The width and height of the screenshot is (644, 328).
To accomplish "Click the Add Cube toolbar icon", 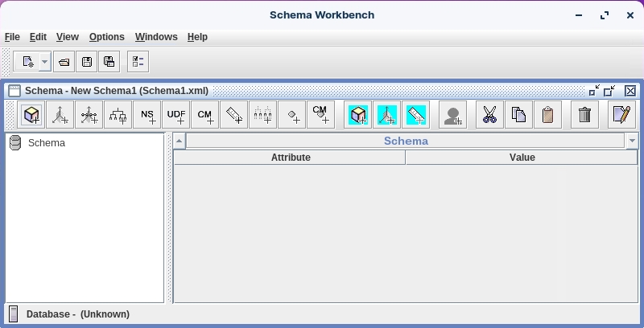I will tap(31, 115).
